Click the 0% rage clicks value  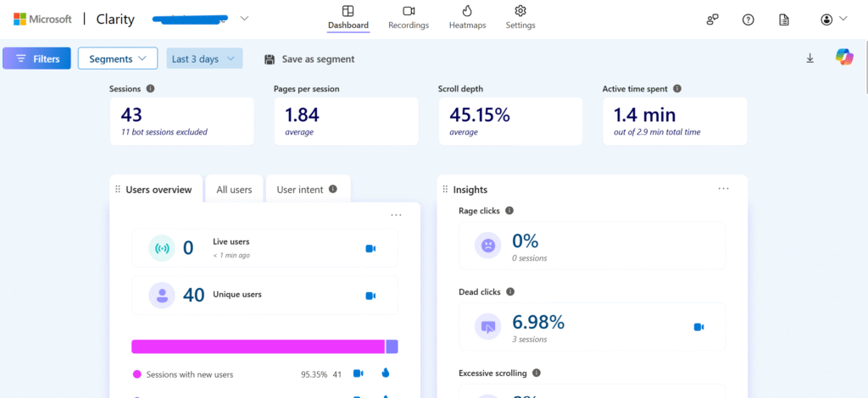[x=526, y=240]
